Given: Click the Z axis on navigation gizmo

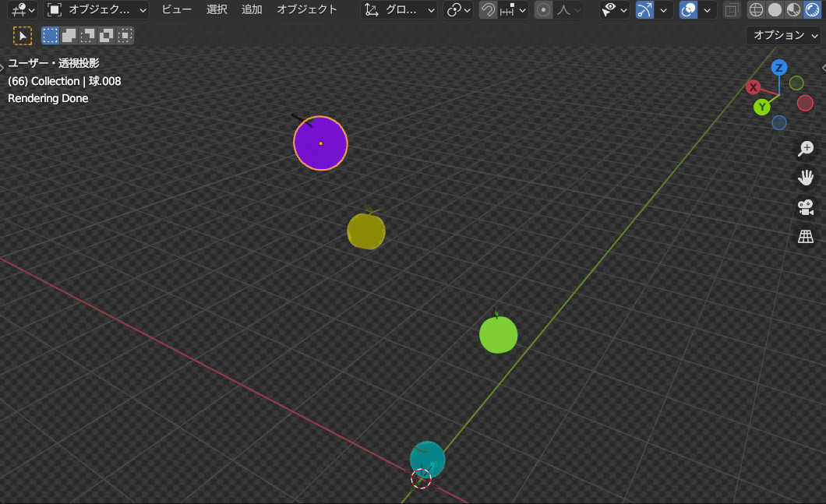Looking at the screenshot, I should tap(778, 68).
